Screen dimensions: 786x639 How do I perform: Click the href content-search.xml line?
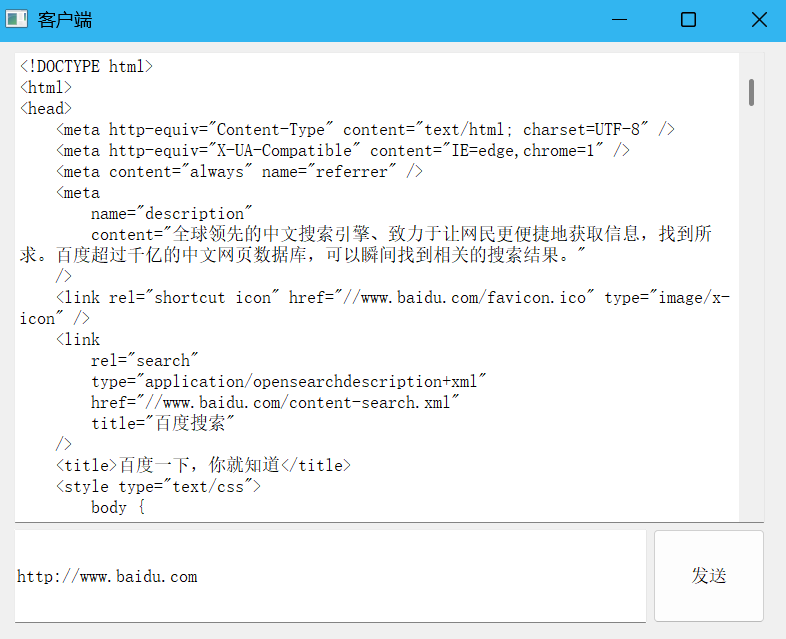(275, 402)
